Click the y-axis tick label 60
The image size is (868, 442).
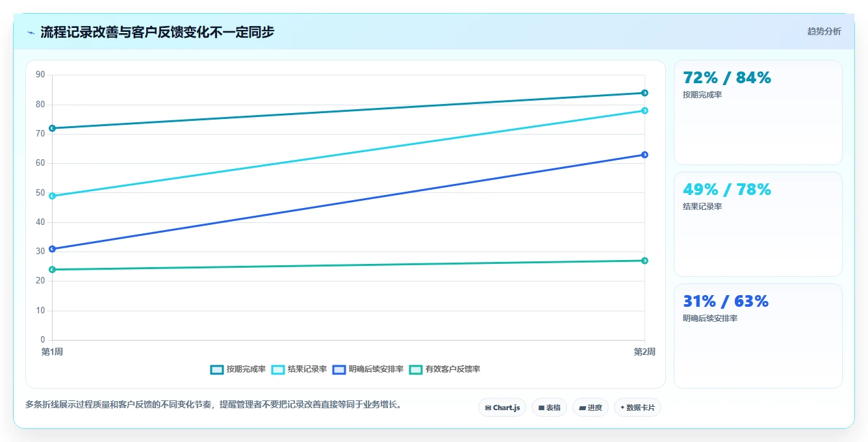[40, 163]
